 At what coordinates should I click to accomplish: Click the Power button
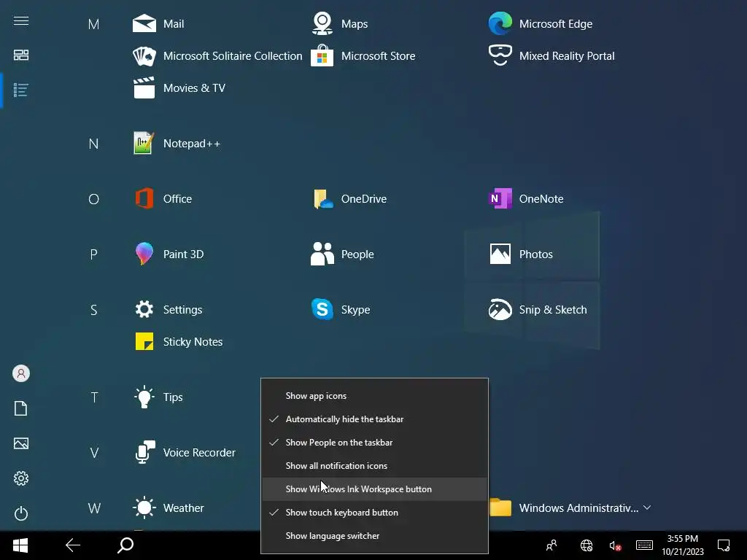coord(21,513)
